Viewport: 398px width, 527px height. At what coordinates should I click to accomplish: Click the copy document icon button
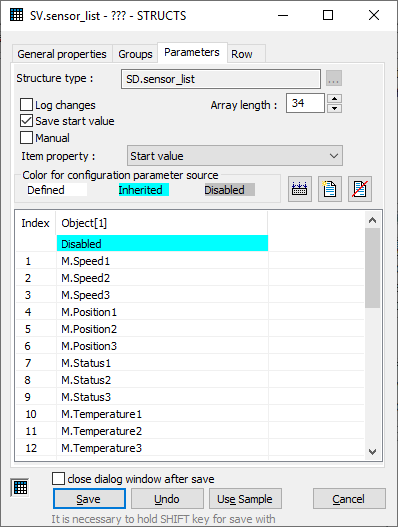(x=330, y=189)
